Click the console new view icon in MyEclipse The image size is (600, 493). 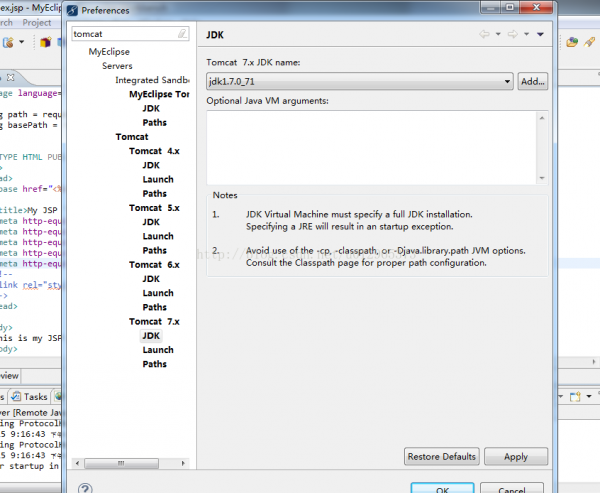[x=576, y=397]
